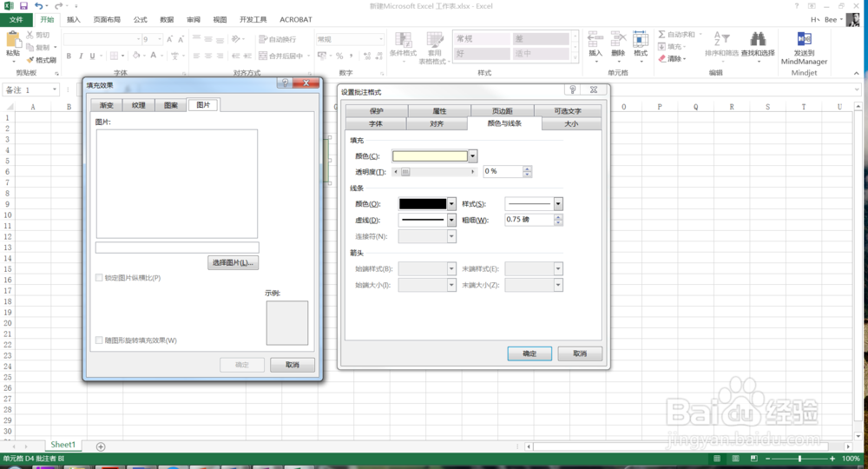Image resolution: width=868 pixels, height=469 pixels.
Task: Open the Font (字体) tab in dialog
Action: (376, 123)
